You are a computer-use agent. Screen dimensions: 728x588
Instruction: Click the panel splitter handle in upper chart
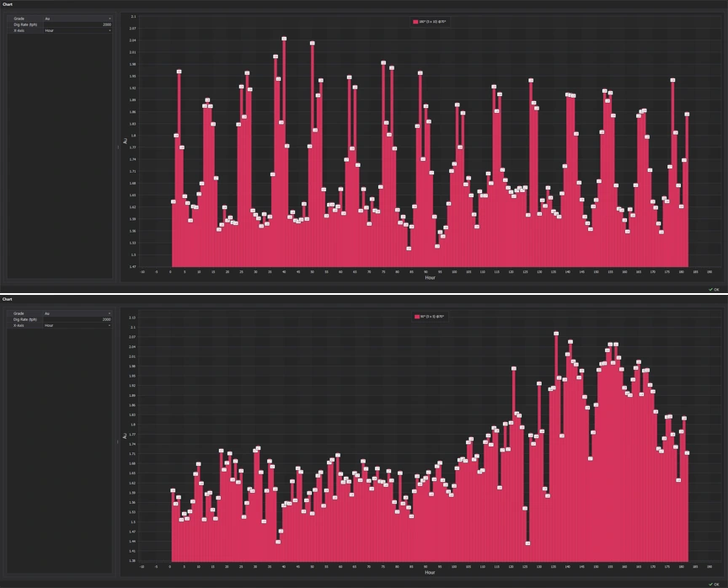[118, 147]
